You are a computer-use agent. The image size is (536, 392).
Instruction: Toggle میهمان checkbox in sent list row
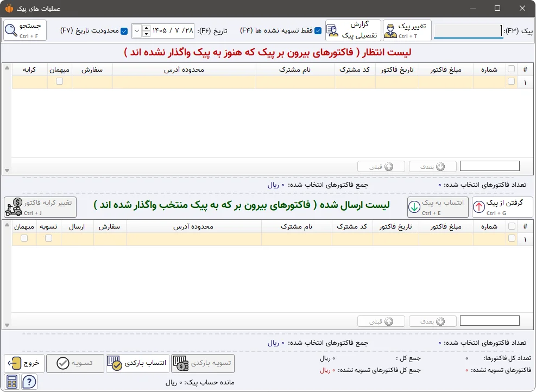[24, 238]
